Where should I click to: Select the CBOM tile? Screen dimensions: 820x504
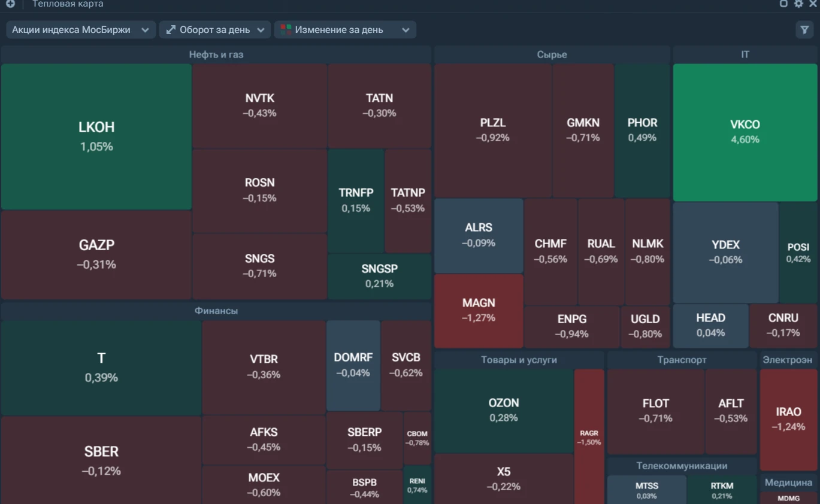[417, 438]
